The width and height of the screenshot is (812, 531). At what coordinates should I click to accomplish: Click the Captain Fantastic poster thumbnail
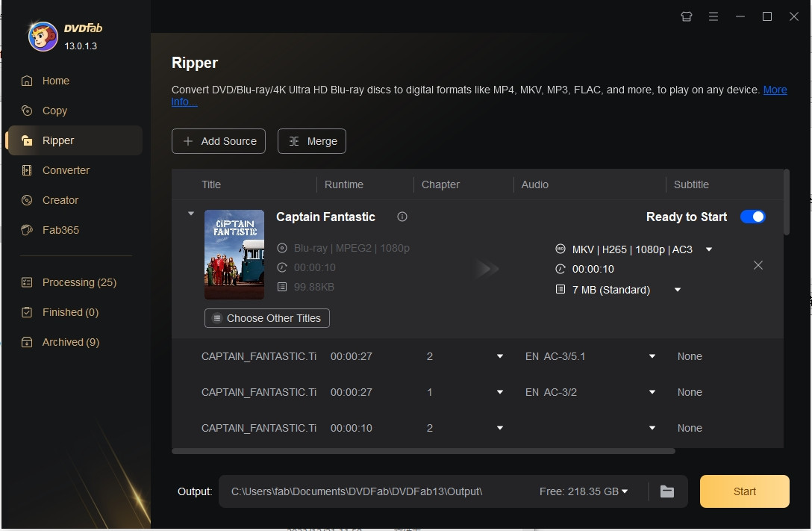pos(234,255)
